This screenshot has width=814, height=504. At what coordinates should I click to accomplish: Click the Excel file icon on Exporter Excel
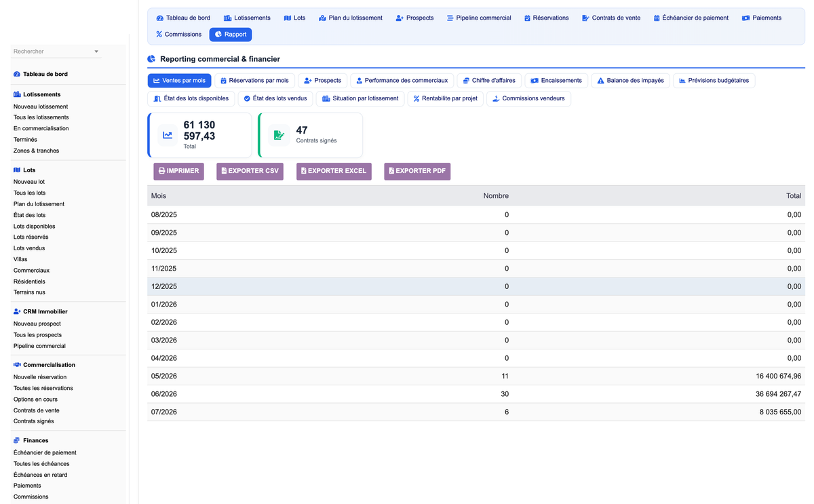304,171
